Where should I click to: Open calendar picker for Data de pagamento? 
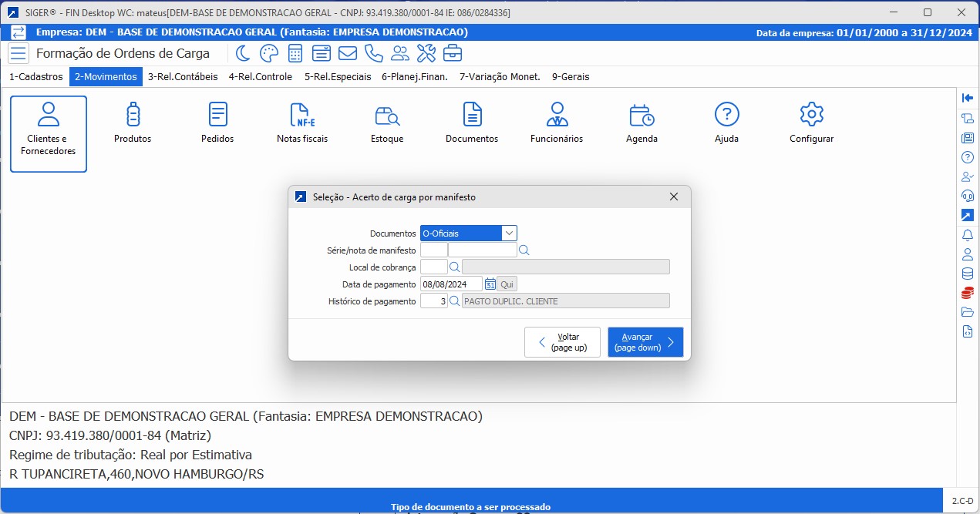coord(490,284)
